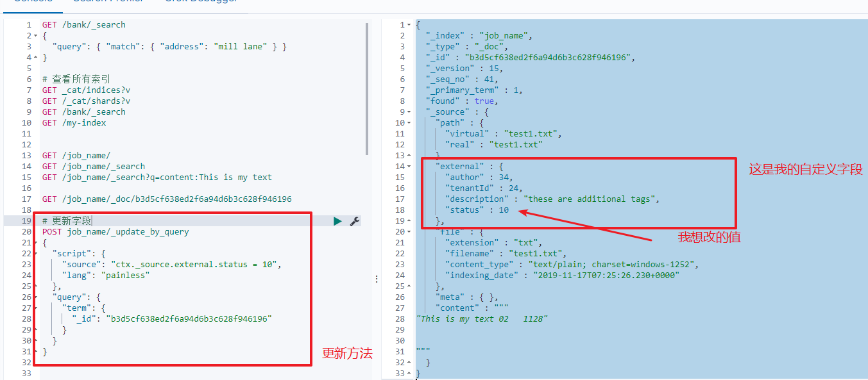Click the status value 10 in the response
868x380 pixels.
(504, 210)
